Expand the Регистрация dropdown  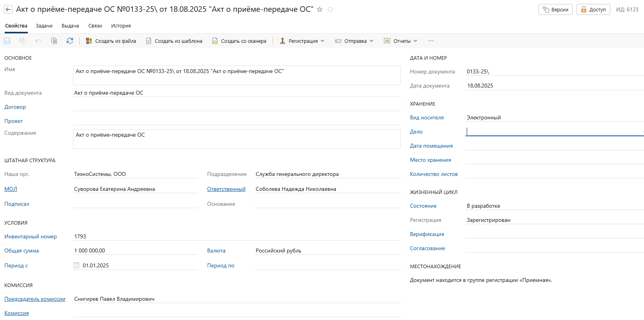click(x=302, y=41)
